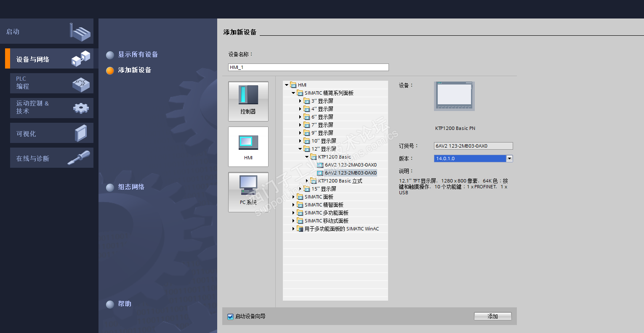Screen dimensions: 644x333
Task: Expand the SIMATIC 移动式面板 node
Action: click(293, 221)
